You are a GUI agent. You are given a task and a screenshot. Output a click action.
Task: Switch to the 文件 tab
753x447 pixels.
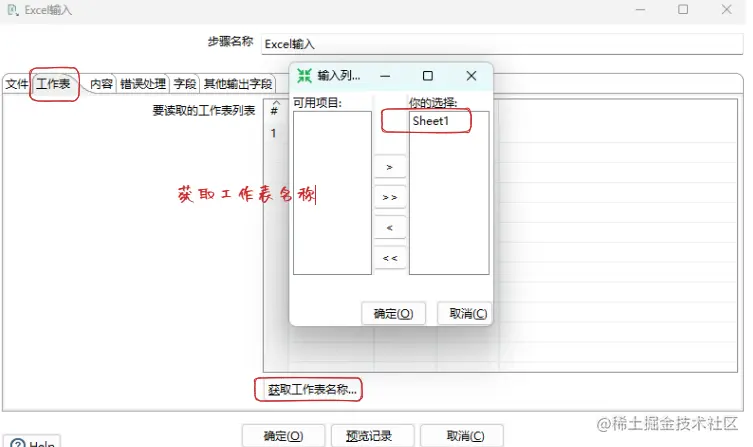pyautogui.click(x=17, y=84)
